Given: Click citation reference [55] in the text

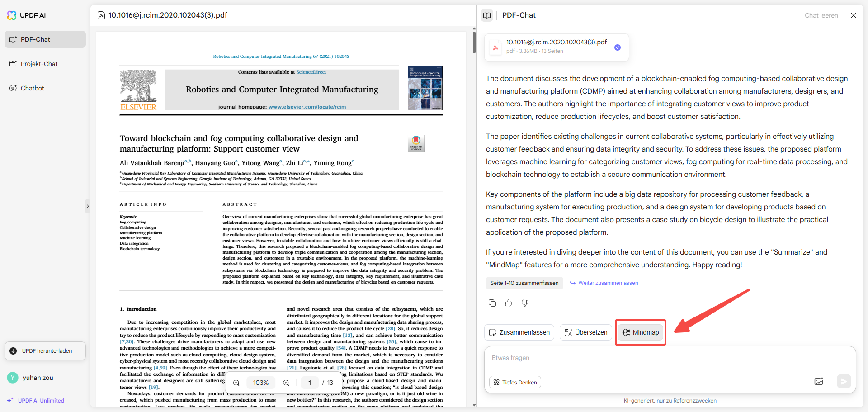Looking at the screenshot, I should point(392,342).
